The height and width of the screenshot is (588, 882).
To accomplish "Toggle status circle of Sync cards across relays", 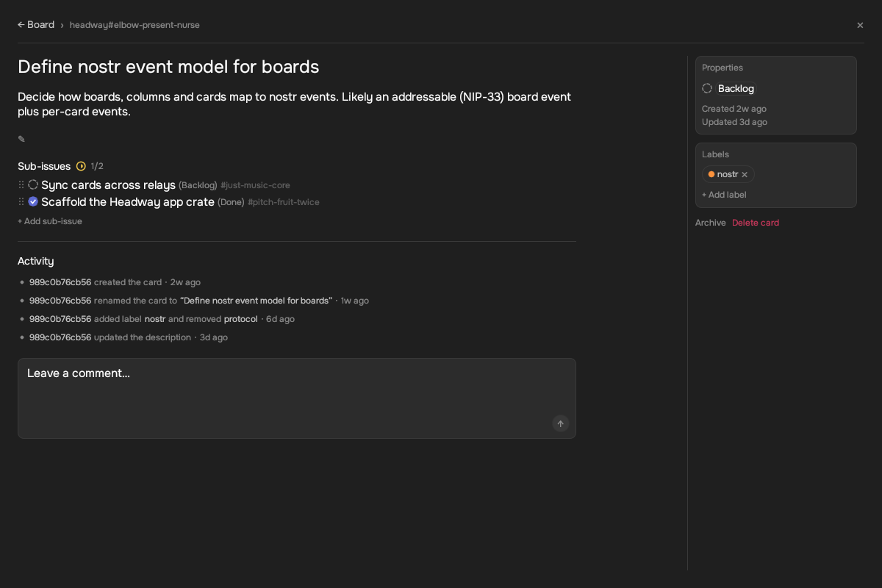I will (33, 184).
